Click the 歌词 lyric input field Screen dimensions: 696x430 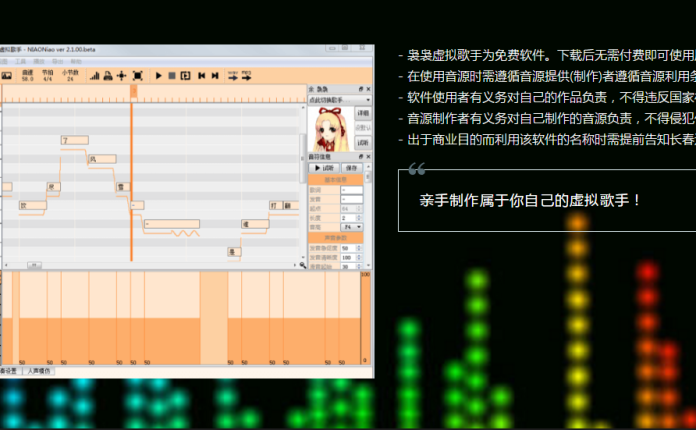pos(352,190)
